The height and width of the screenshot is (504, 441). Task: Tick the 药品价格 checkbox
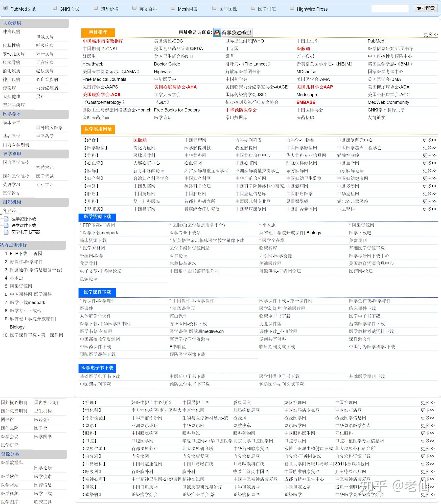(x=96, y=8)
